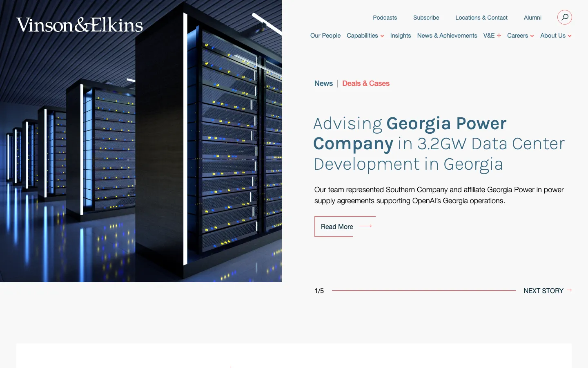Expand the Capabilities dropdown chevron
The height and width of the screenshot is (368, 588).
coord(382,36)
